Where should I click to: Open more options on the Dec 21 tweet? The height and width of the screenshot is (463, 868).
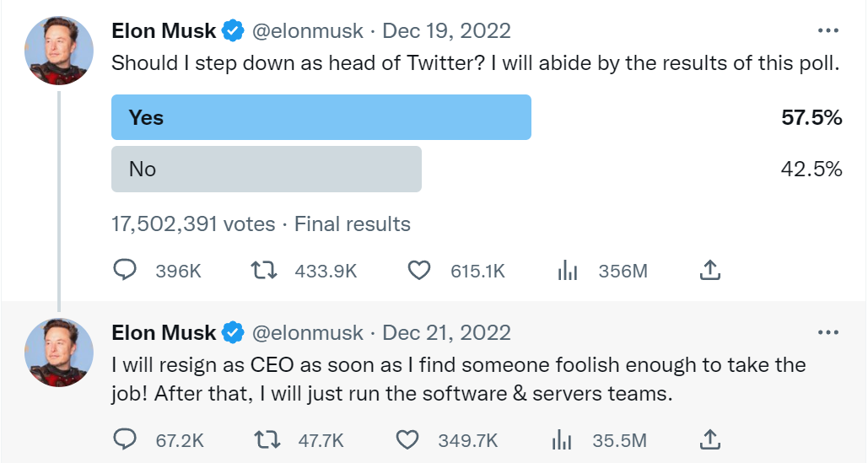(x=829, y=332)
